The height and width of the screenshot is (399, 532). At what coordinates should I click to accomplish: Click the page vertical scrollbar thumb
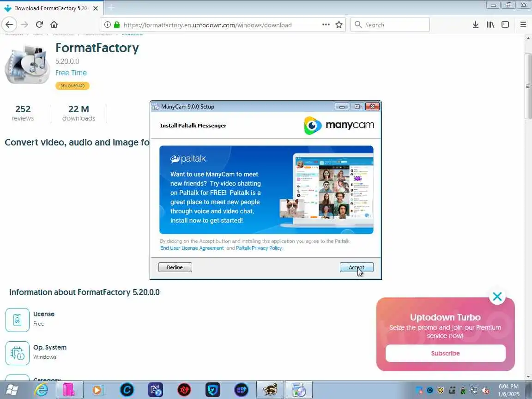pos(528,86)
